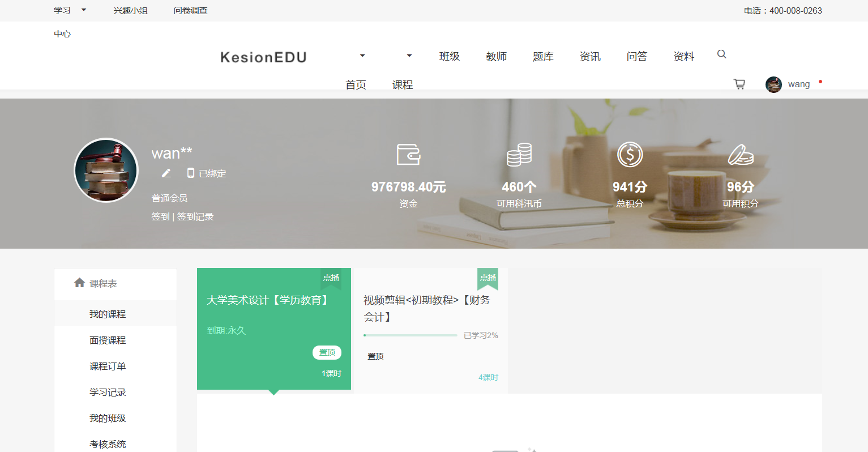Click the large gavel profile avatar

(x=106, y=170)
